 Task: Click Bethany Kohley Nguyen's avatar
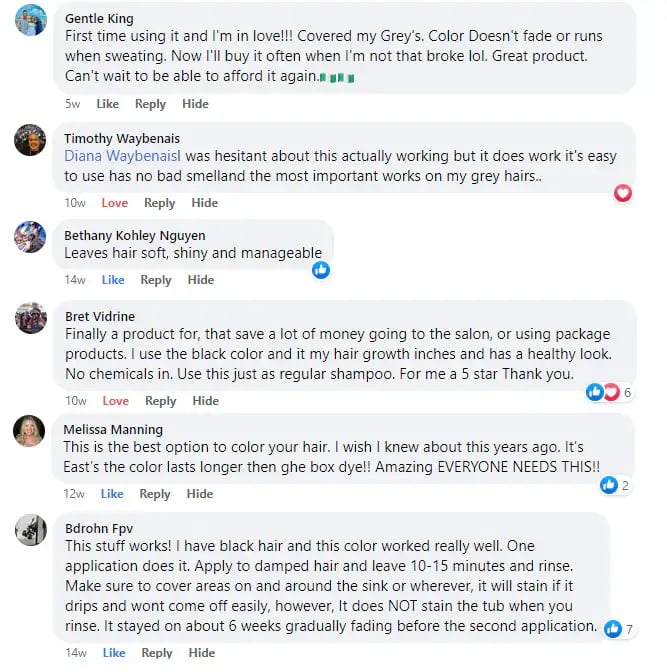point(31,237)
